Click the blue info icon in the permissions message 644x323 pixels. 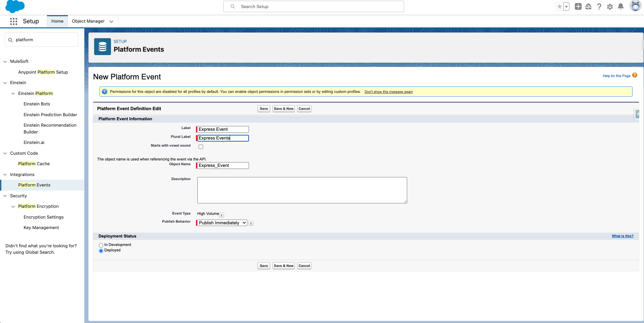(x=105, y=92)
